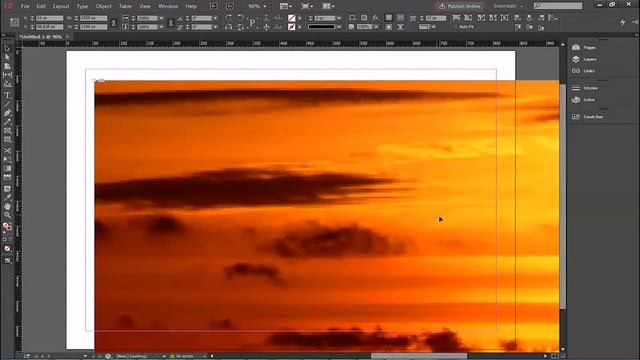Click the Select Container icon
Viewport: 640px width, 360px height.
pos(267,18)
